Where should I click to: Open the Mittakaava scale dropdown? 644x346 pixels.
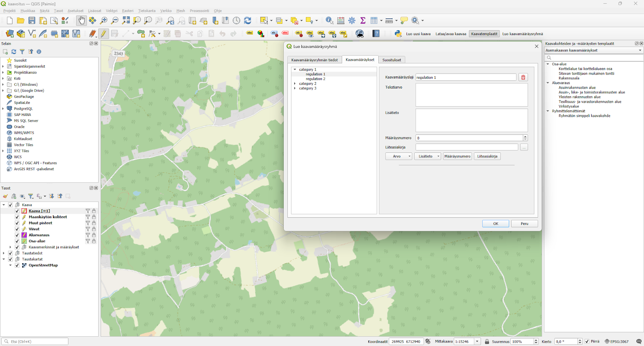tap(477, 342)
